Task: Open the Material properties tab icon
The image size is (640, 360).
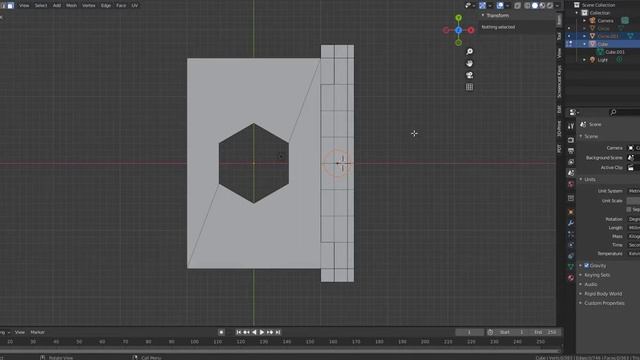Action: tap(571, 278)
